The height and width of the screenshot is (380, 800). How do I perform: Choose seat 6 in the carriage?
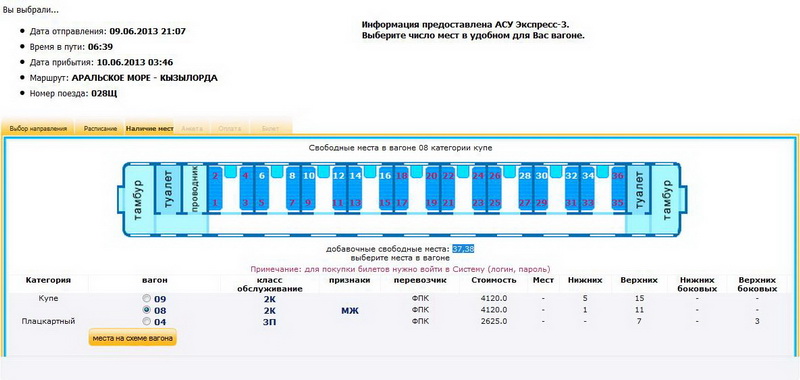tap(262, 176)
